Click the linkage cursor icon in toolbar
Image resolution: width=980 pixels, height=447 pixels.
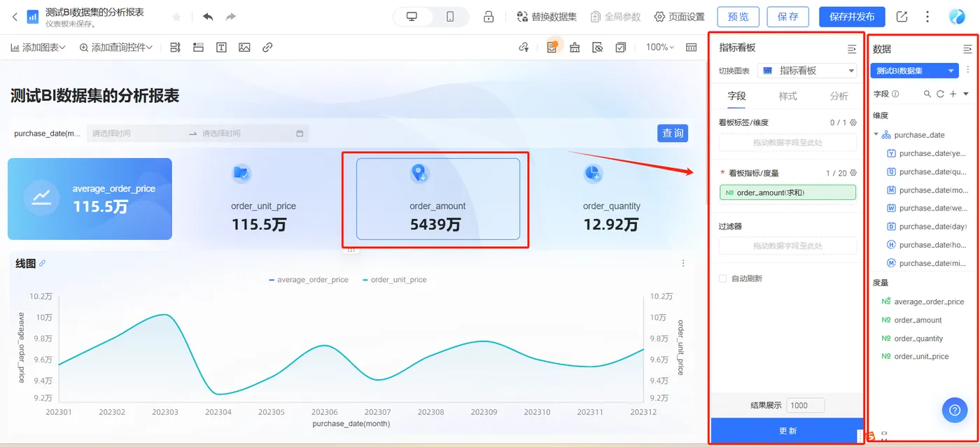click(x=524, y=48)
